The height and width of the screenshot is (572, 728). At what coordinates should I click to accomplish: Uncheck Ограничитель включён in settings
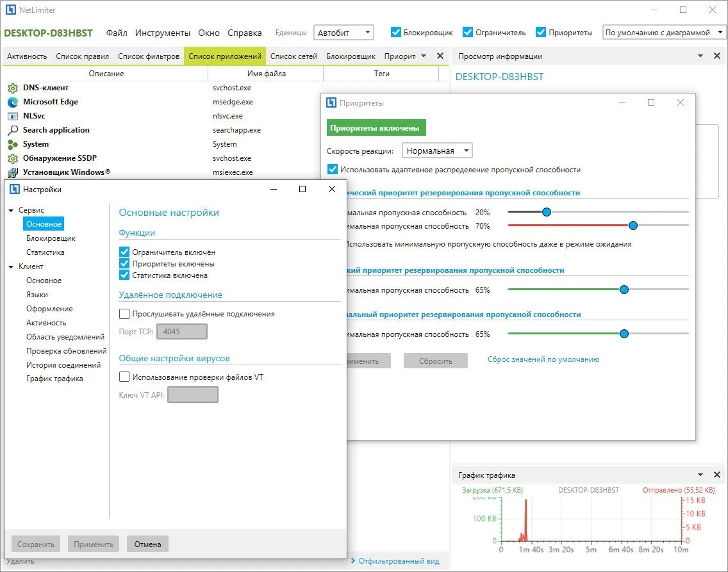(124, 252)
